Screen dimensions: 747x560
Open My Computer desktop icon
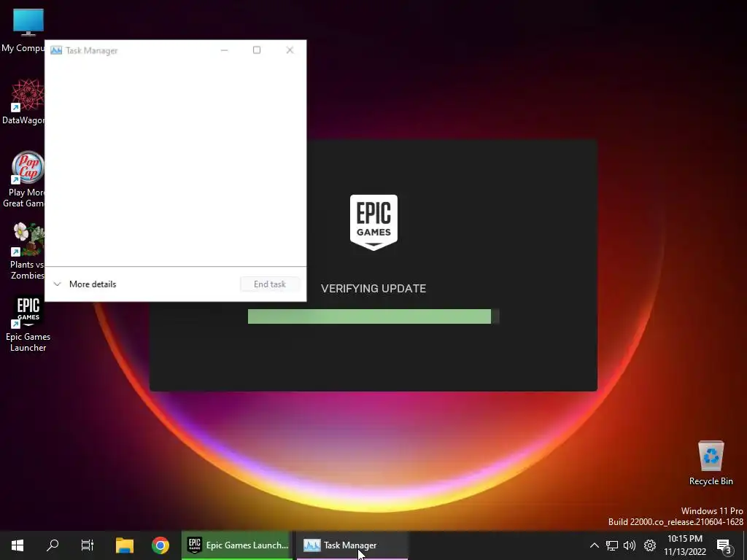point(28,29)
